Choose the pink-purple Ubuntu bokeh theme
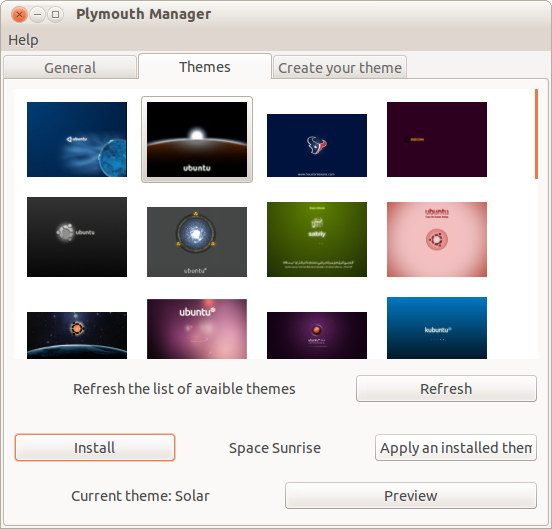The image size is (552, 529). point(197,329)
